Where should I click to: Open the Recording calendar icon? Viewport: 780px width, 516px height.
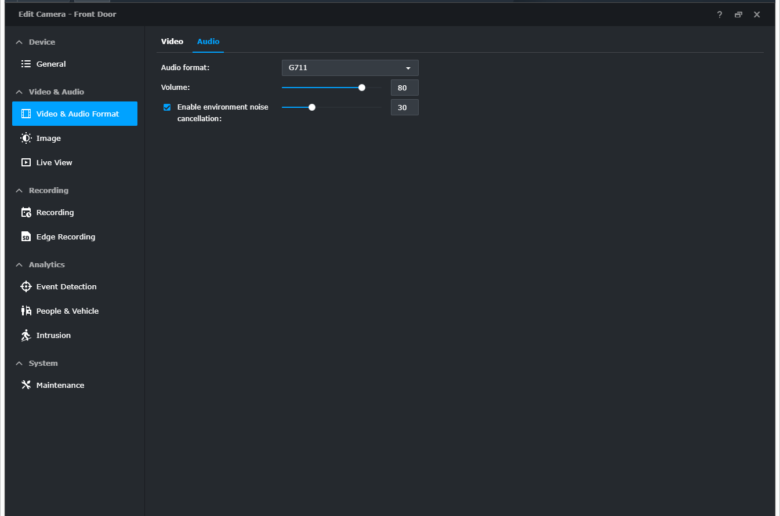tap(26, 212)
